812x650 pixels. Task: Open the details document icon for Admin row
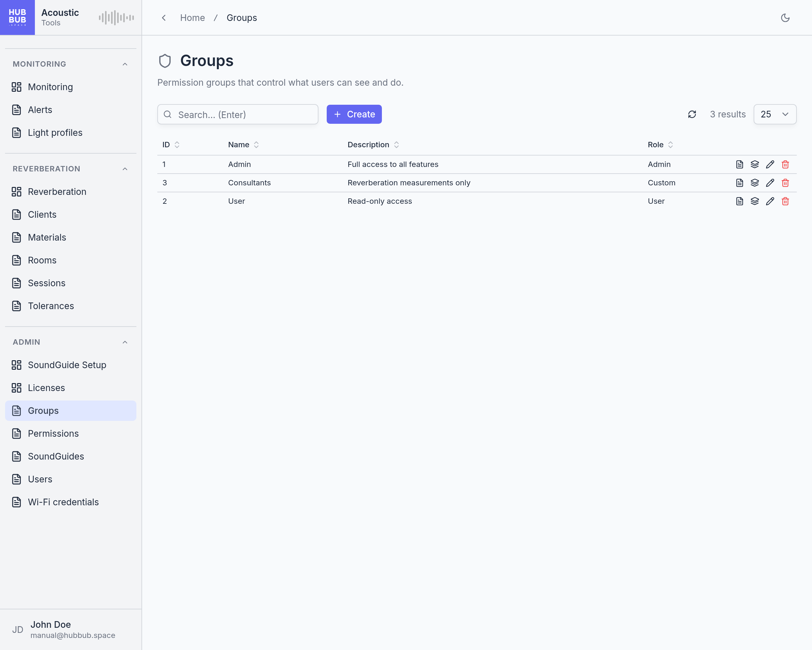click(x=739, y=164)
